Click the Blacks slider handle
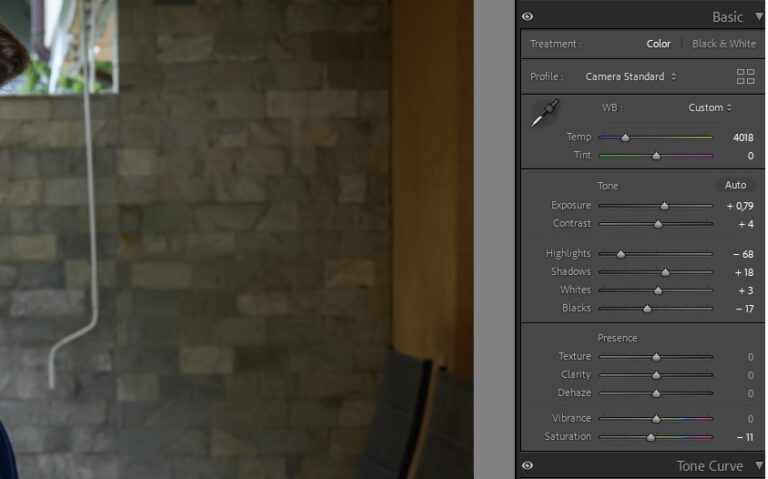The image size is (768, 479). coord(647,309)
